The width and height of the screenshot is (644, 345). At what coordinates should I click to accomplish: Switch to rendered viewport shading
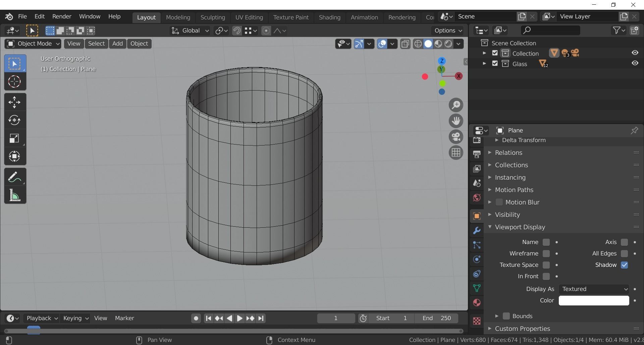coord(448,44)
